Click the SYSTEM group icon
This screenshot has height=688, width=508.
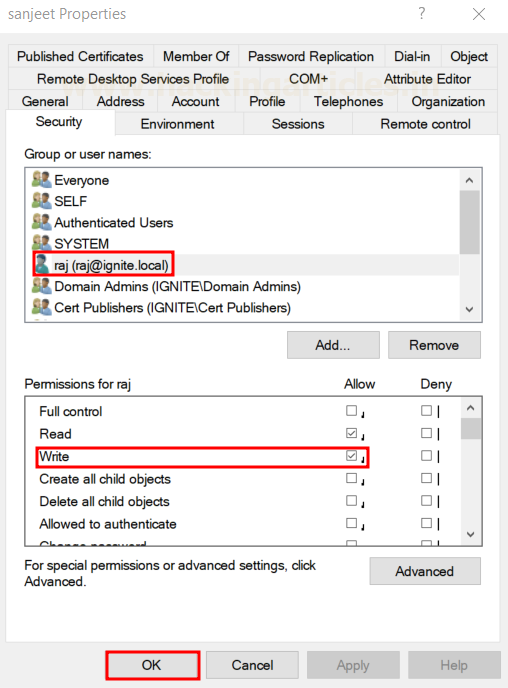[42, 243]
